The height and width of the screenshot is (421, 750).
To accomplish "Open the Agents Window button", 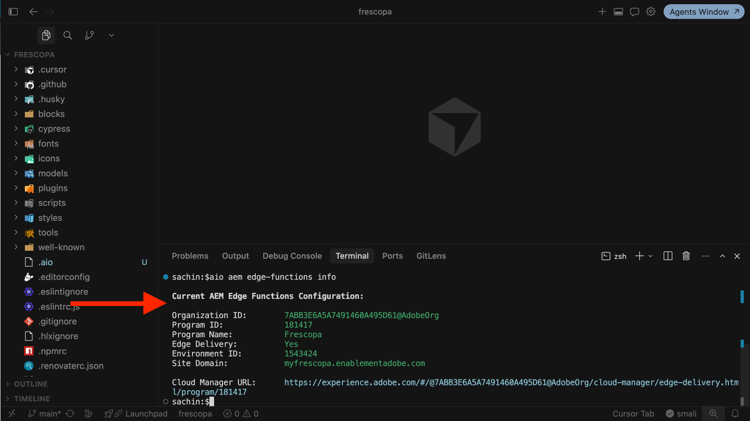I will pyautogui.click(x=704, y=11).
